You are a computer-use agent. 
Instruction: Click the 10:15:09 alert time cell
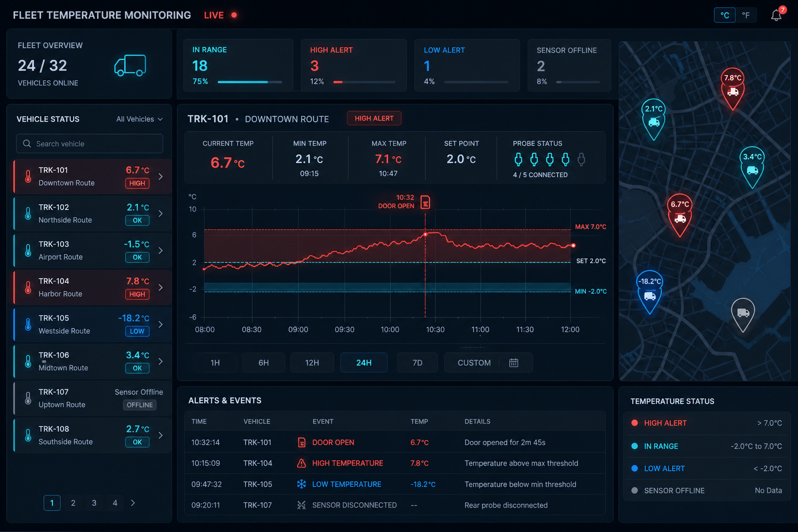[206, 463]
